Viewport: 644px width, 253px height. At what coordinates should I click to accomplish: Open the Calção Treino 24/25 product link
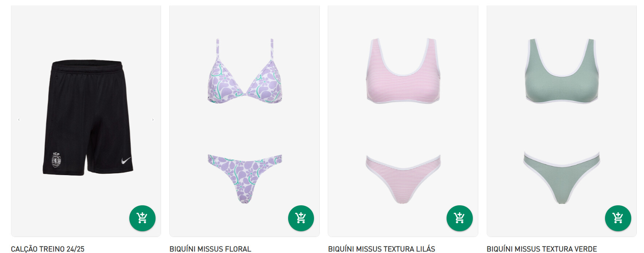(48, 249)
